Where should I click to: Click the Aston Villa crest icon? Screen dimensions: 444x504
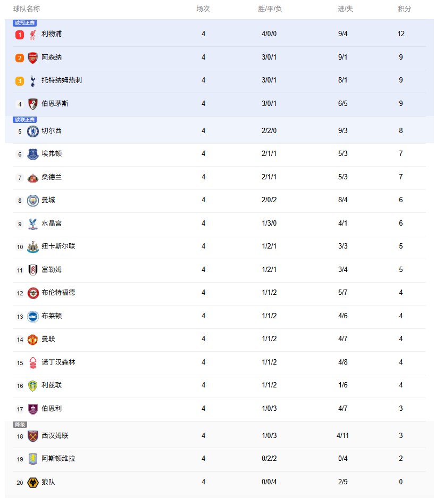pyautogui.click(x=33, y=459)
